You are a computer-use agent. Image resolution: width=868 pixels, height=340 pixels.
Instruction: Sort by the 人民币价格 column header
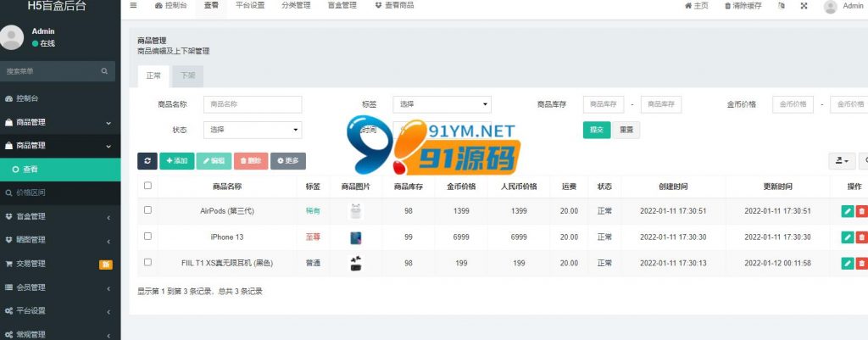519,187
